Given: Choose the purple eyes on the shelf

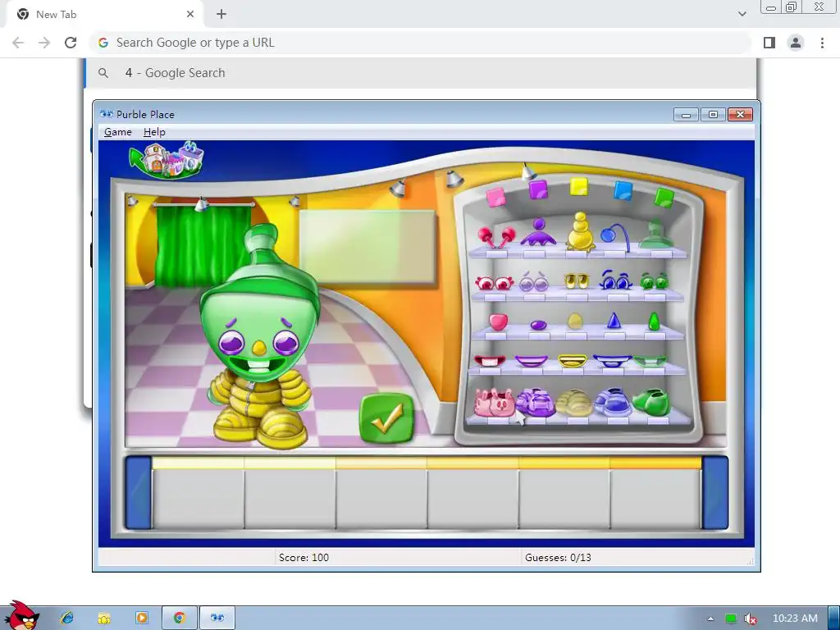Looking at the screenshot, I should [534, 281].
